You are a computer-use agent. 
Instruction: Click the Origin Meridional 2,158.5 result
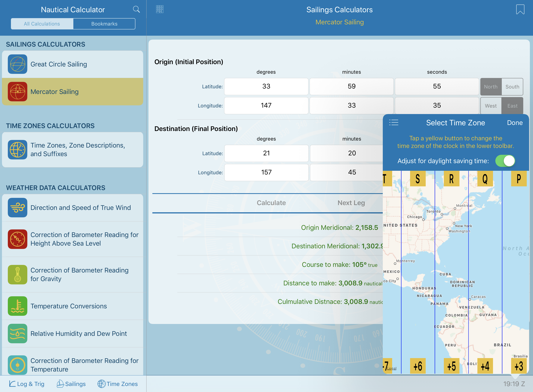click(x=339, y=227)
